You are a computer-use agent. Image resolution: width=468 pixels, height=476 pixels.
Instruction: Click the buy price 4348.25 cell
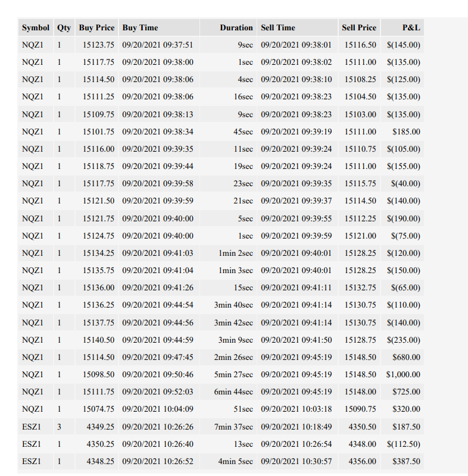[x=96, y=462]
